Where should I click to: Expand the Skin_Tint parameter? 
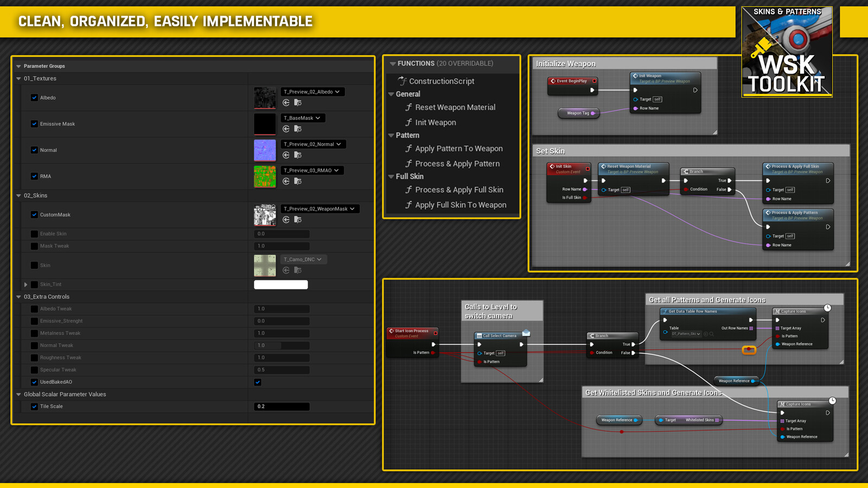[26, 284]
